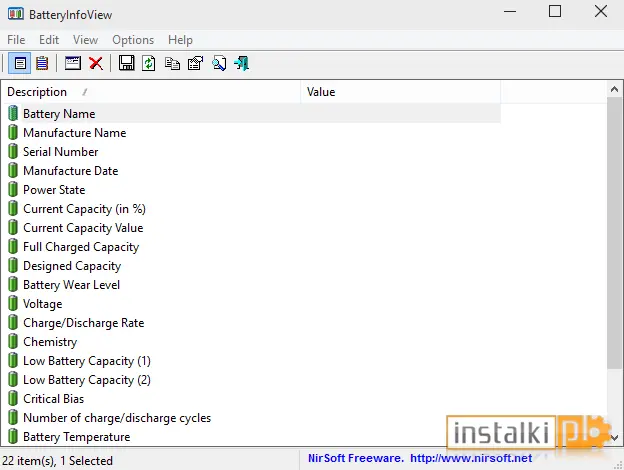Click the '22 item(s), 1 Selected' status text

[58, 460]
